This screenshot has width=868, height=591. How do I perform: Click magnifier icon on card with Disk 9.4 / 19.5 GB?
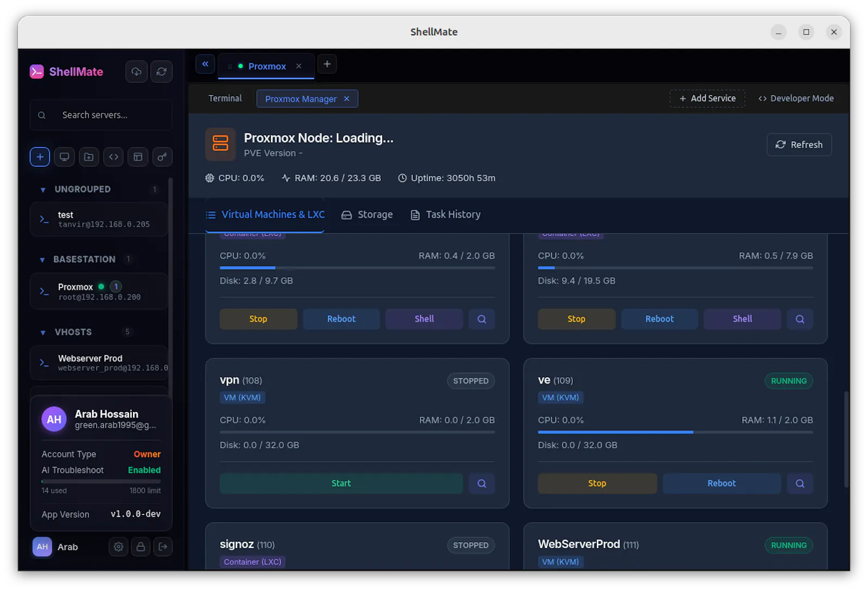[x=800, y=319]
